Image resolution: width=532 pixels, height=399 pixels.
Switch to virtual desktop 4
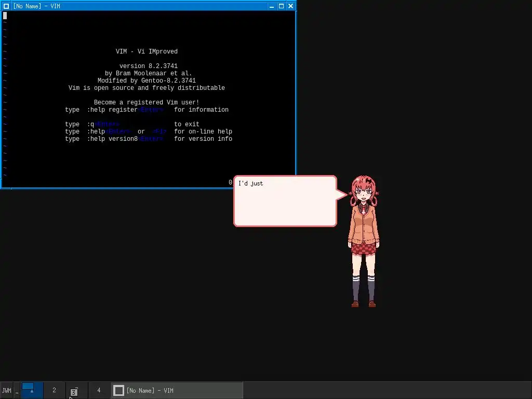[x=99, y=391]
